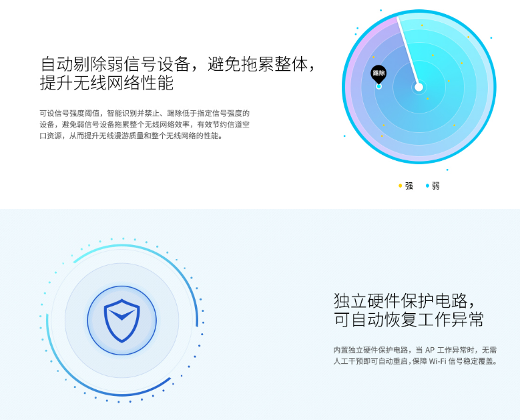
Task: Click the 强 legend label
Action: 409,186
